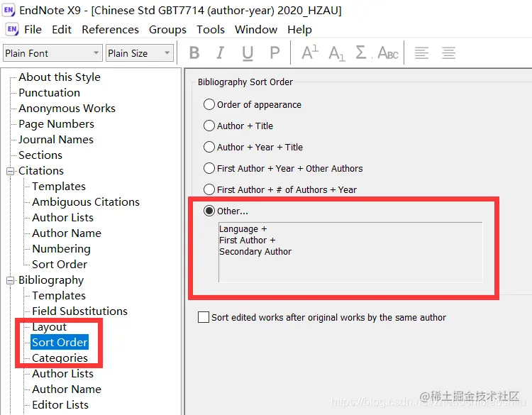Open the Edit menu
The height and width of the screenshot is (415, 532).
(x=62, y=30)
